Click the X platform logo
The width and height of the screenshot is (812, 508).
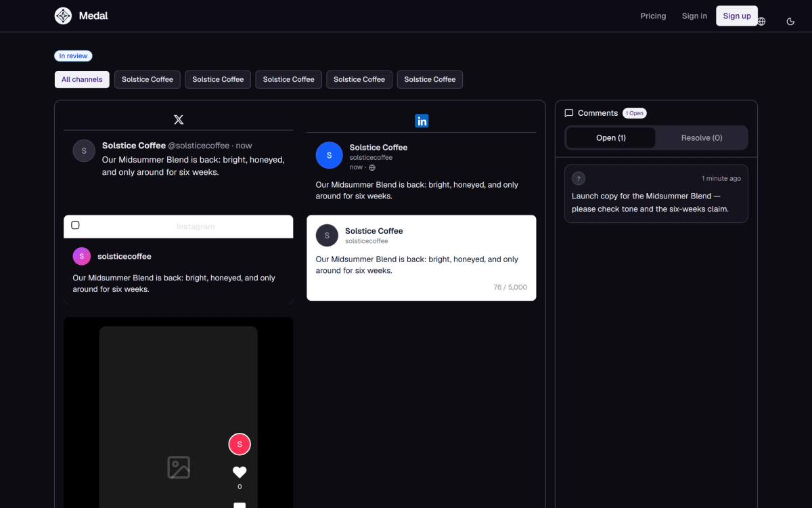(x=179, y=120)
